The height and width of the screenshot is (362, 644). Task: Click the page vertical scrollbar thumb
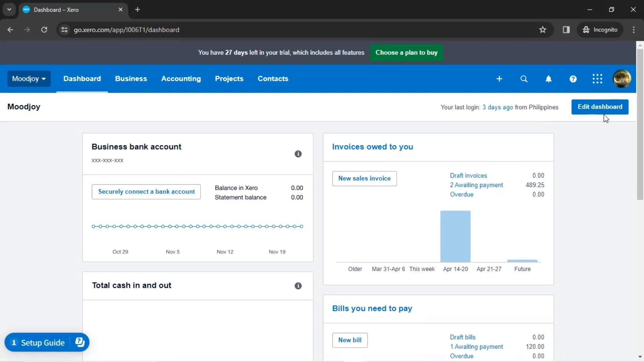640,124
